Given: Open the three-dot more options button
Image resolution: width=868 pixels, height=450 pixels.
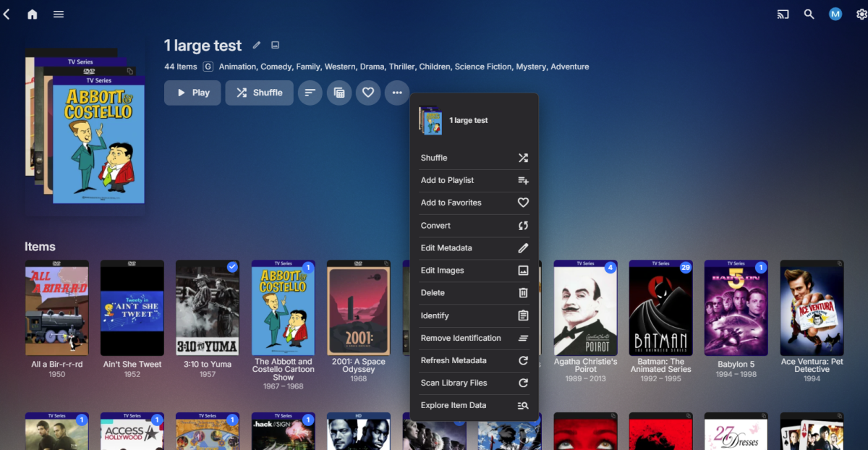Looking at the screenshot, I should 397,93.
